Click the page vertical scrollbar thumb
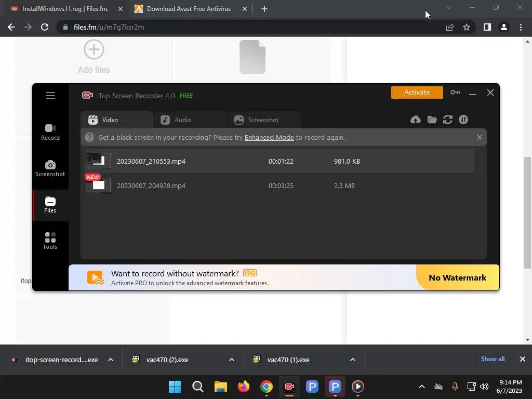The width and height of the screenshot is (532, 399). click(x=527, y=212)
